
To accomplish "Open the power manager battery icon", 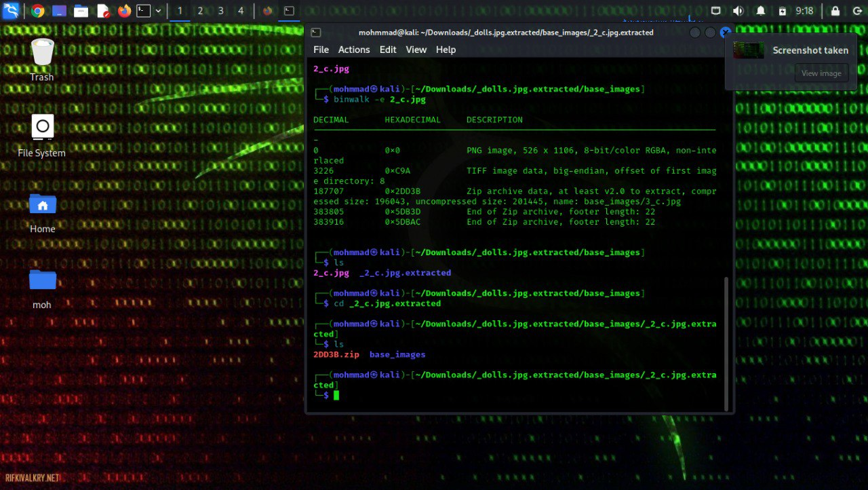I will pos(783,11).
